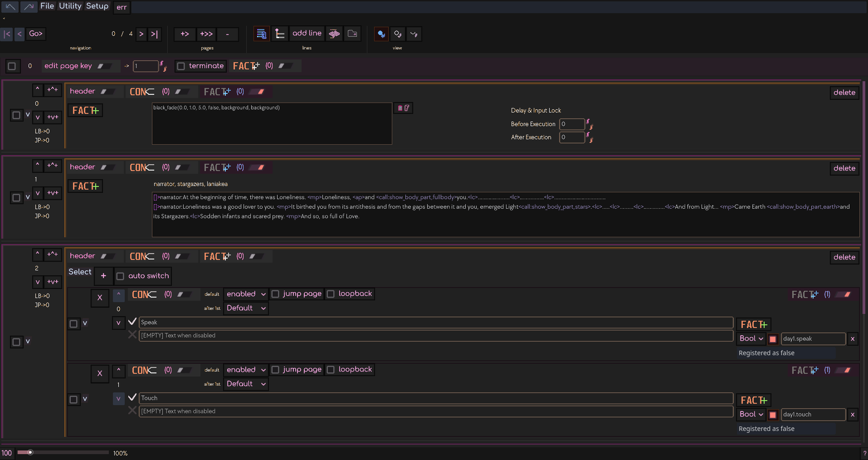The image size is (868, 460).
Task: Click the Go> navigation button
Action: point(36,34)
